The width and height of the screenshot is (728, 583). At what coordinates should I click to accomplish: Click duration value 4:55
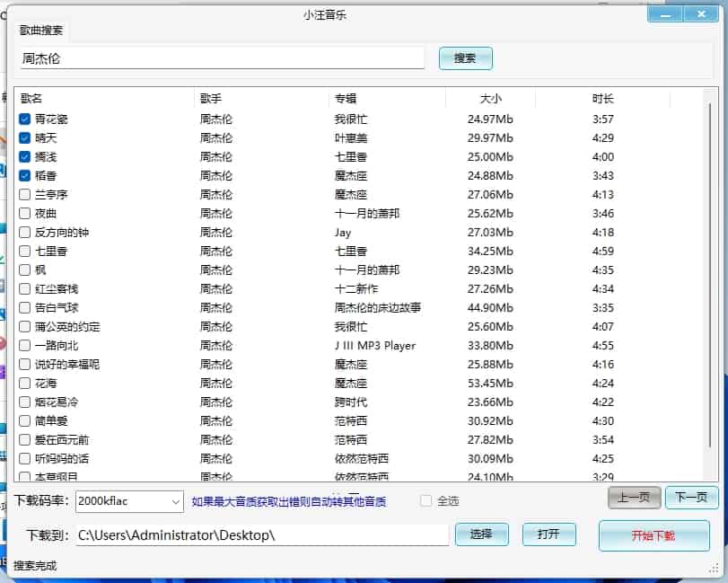(602, 346)
